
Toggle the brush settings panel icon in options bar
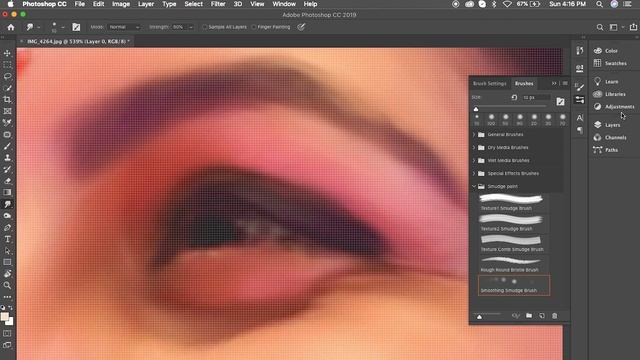(x=76, y=27)
